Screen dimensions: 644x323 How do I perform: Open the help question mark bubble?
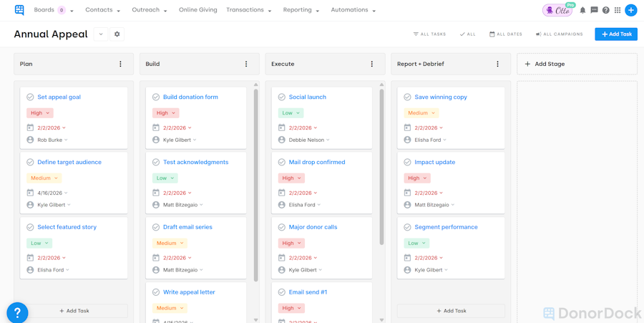[x=17, y=313]
